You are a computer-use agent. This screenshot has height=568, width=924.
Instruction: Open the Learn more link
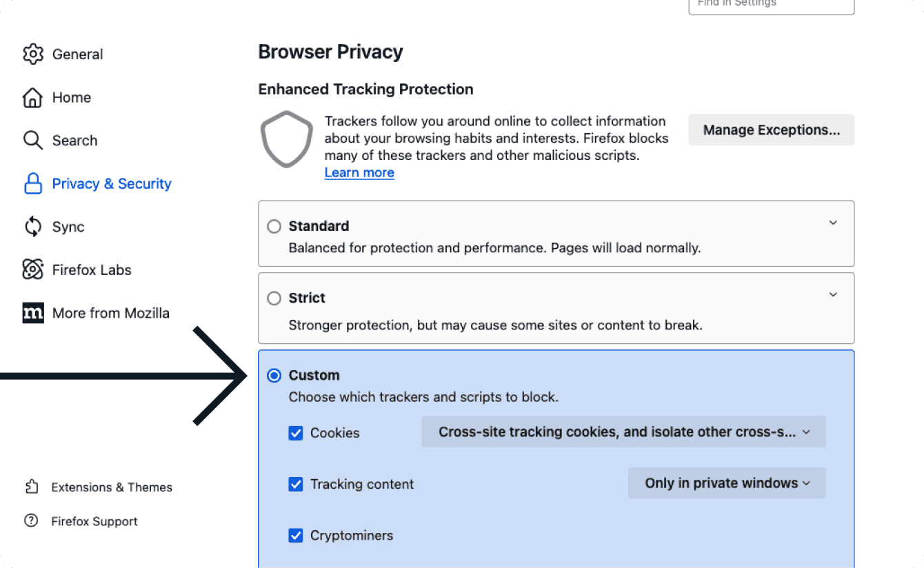(x=359, y=173)
